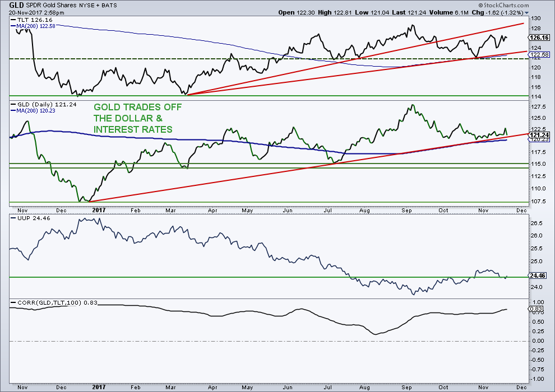The image size is (555, 392).
Task: Click the Jul label under the GLD panel
Action: 328,211
